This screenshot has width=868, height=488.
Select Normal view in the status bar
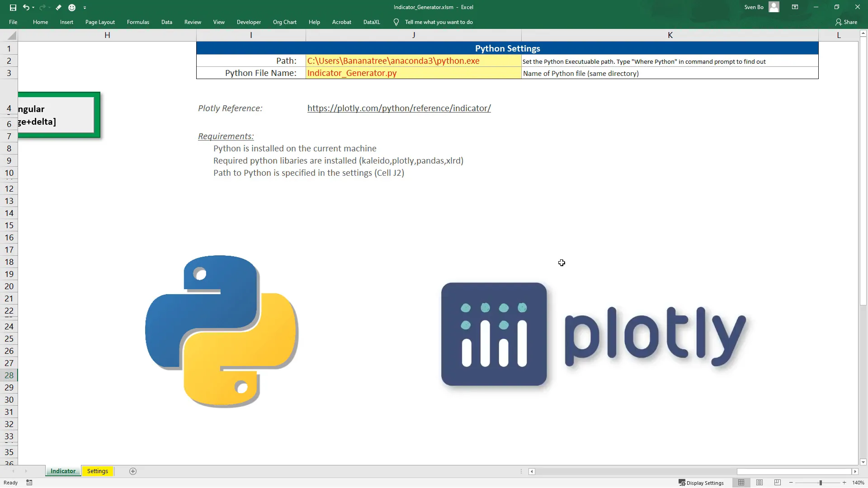pos(742,483)
